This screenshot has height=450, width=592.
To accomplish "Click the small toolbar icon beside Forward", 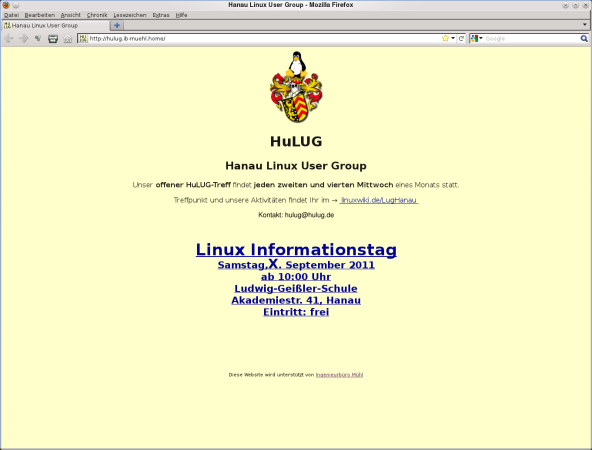I will pos(38,39).
